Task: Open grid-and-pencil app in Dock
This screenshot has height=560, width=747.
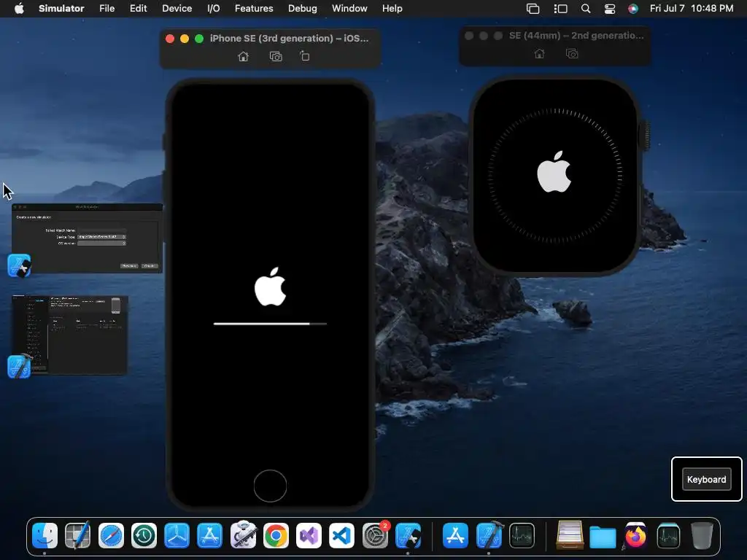Action: (77, 535)
